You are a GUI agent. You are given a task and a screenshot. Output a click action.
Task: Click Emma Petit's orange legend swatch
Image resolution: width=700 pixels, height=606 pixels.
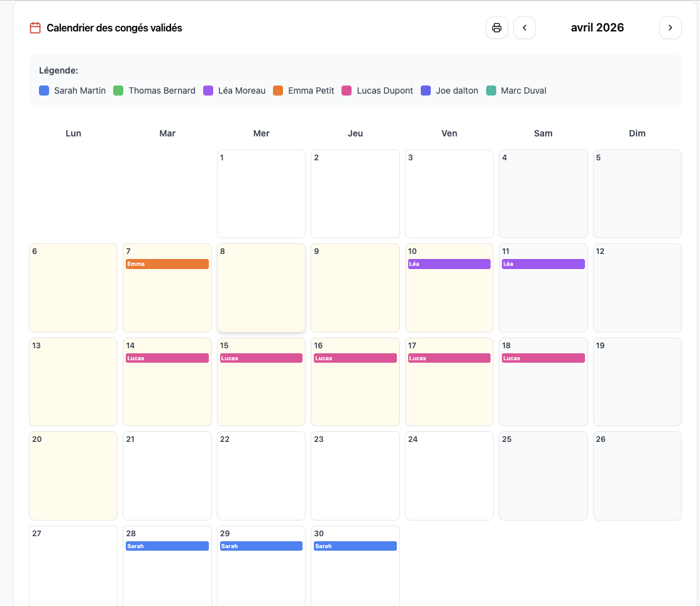277,91
